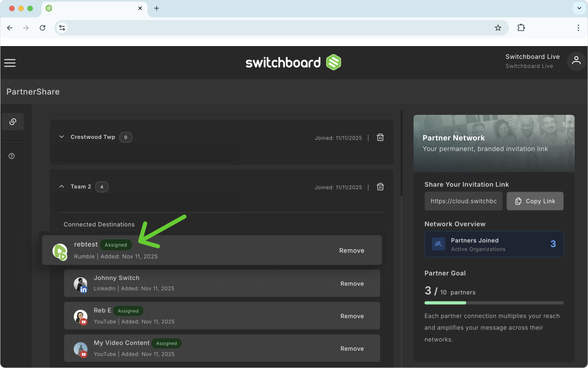Click the Crestwood Twp partner name
The image size is (588, 368).
coord(93,137)
